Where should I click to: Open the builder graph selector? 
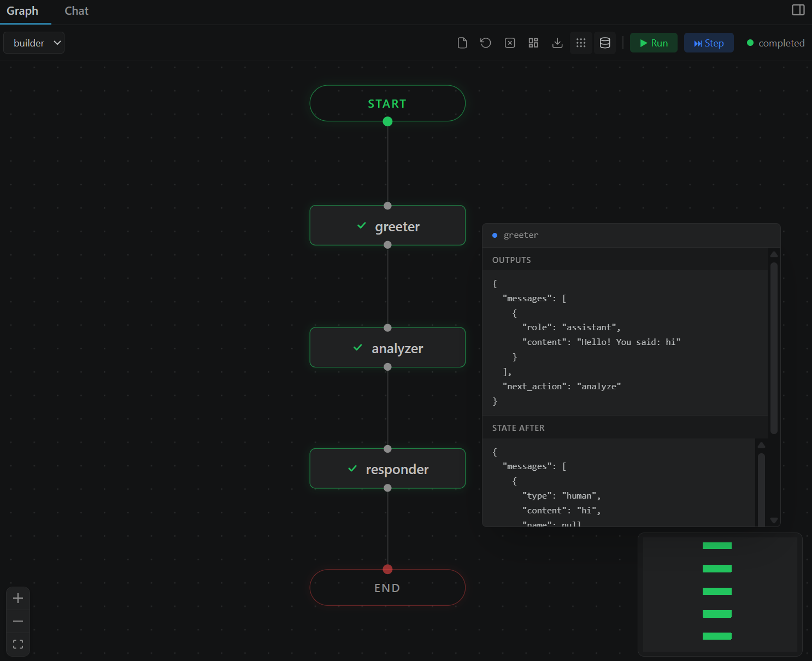34,43
